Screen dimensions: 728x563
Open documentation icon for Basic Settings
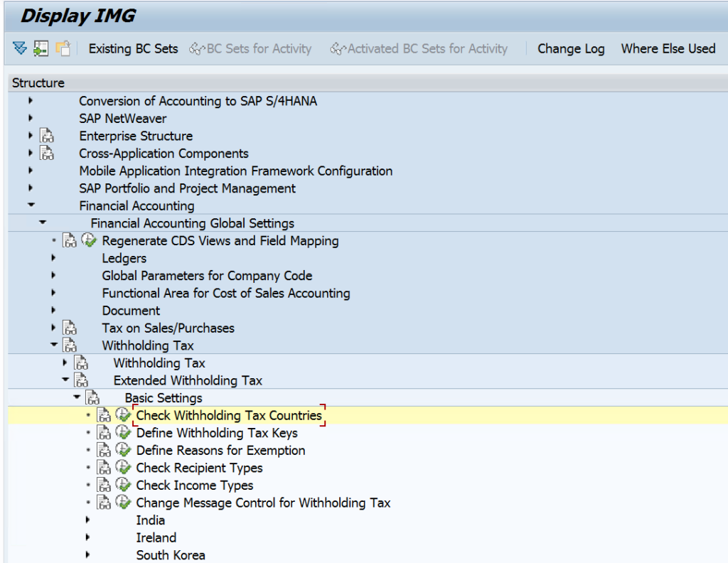pyautogui.click(x=92, y=398)
